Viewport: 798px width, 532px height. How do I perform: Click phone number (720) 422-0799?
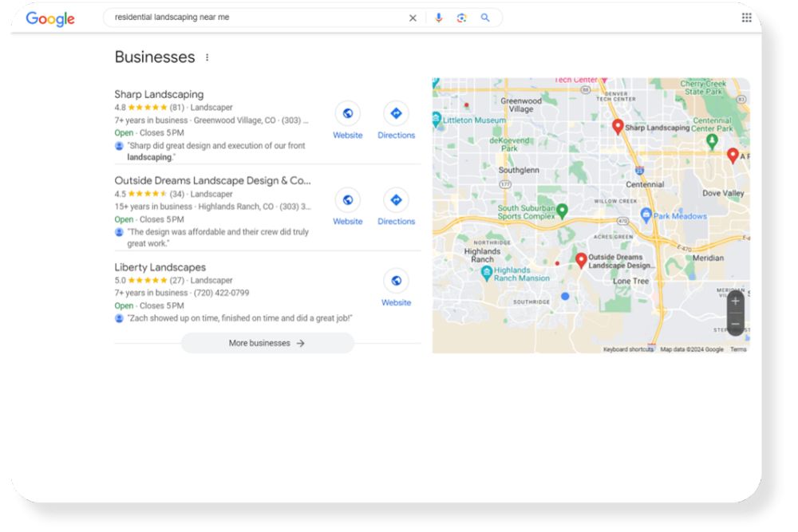click(x=221, y=293)
